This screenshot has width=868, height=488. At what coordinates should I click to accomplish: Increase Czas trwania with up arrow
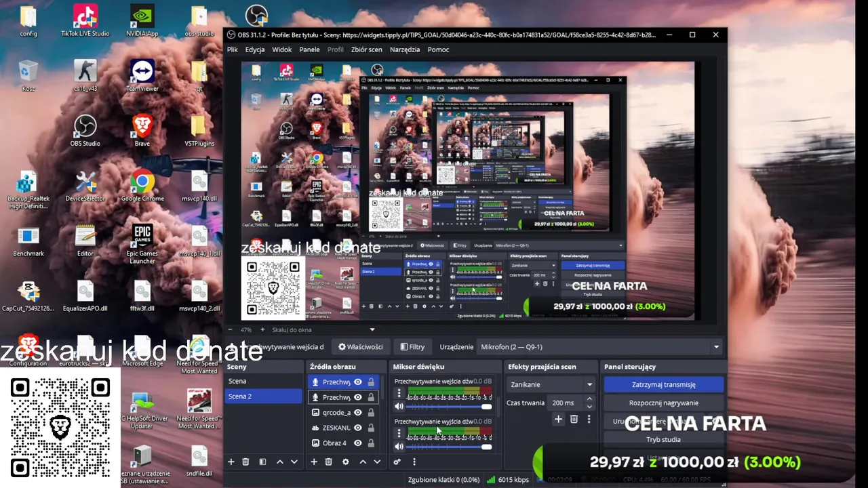pyautogui.click(x=589, y=399)
